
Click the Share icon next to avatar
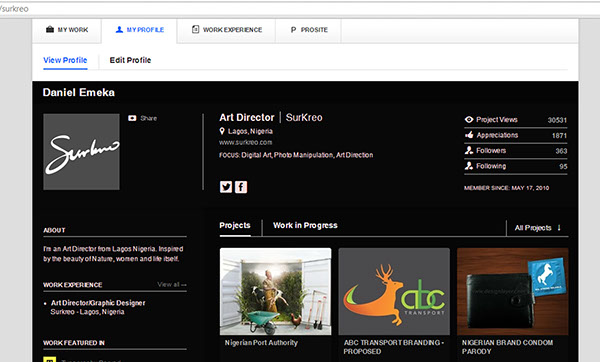click(132, 118)
